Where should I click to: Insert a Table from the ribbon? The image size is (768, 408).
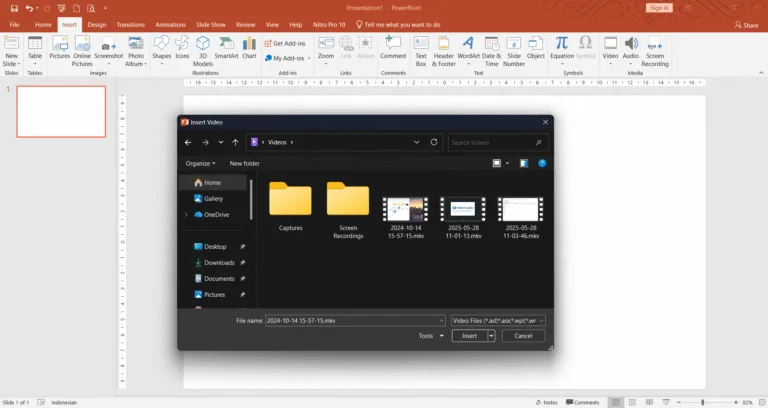click(35, 51)
